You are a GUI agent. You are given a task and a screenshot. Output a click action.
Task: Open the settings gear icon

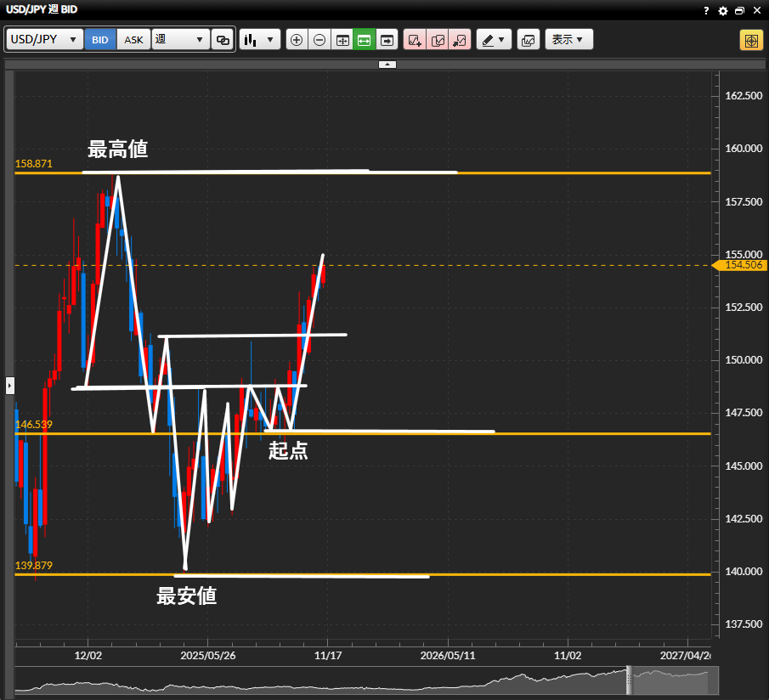coord(723,11)
